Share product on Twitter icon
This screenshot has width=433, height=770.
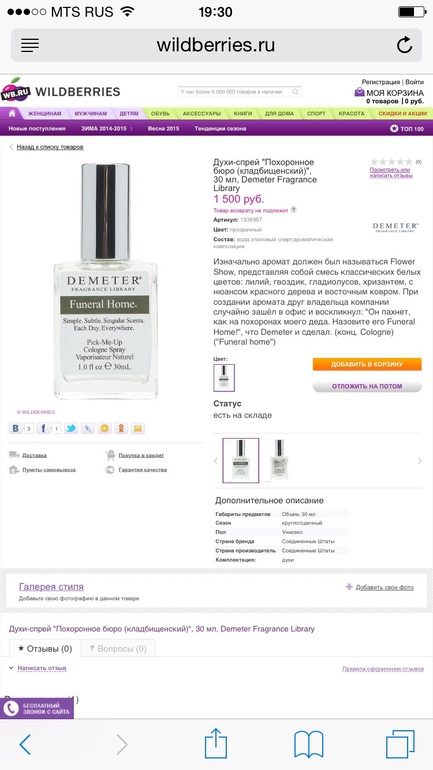pyautogui.click(x=71, y=428)
